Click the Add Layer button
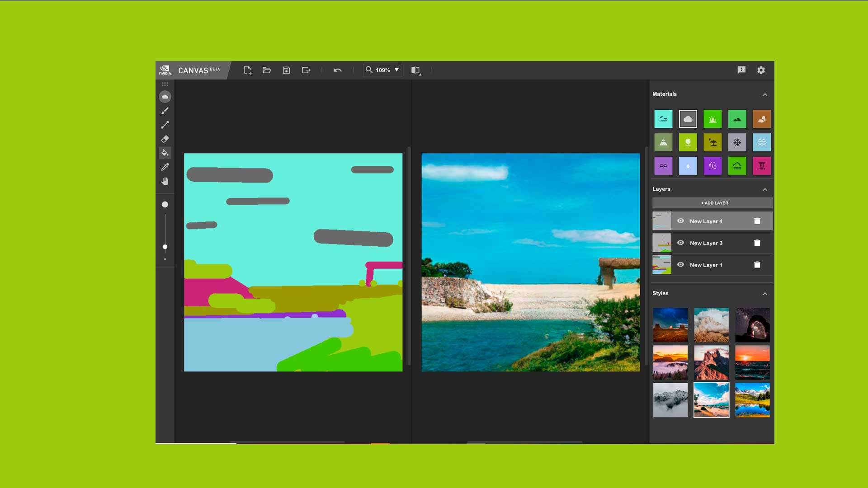 tap(712, 203)
